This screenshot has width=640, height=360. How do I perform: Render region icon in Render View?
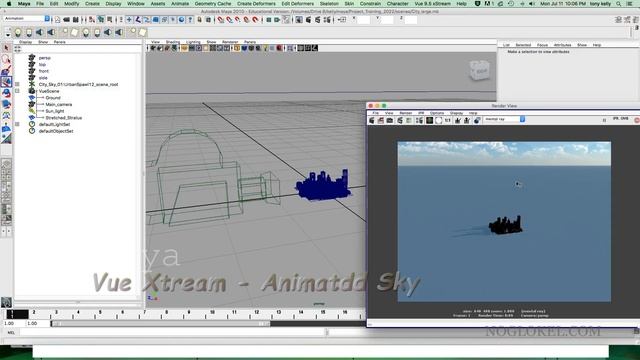pyautogui.click(x=381, y=120)
